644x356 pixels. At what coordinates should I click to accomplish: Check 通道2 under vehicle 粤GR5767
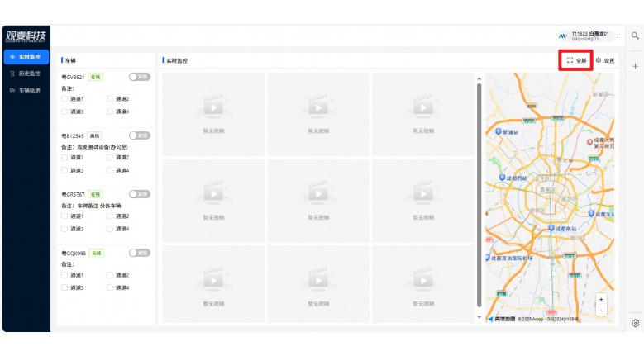pyautogui.click(x=110, y=216)
